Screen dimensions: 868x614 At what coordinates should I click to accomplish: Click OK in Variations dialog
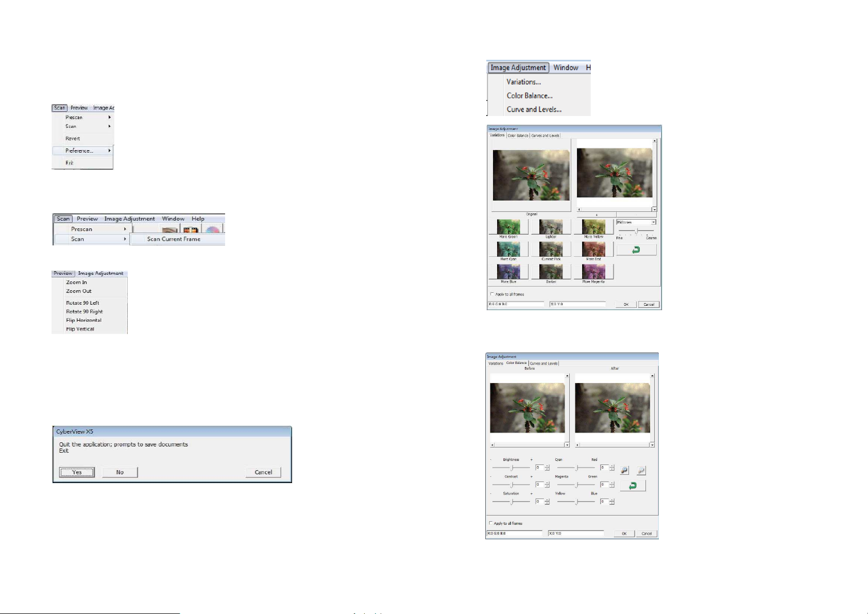point(626,305)
